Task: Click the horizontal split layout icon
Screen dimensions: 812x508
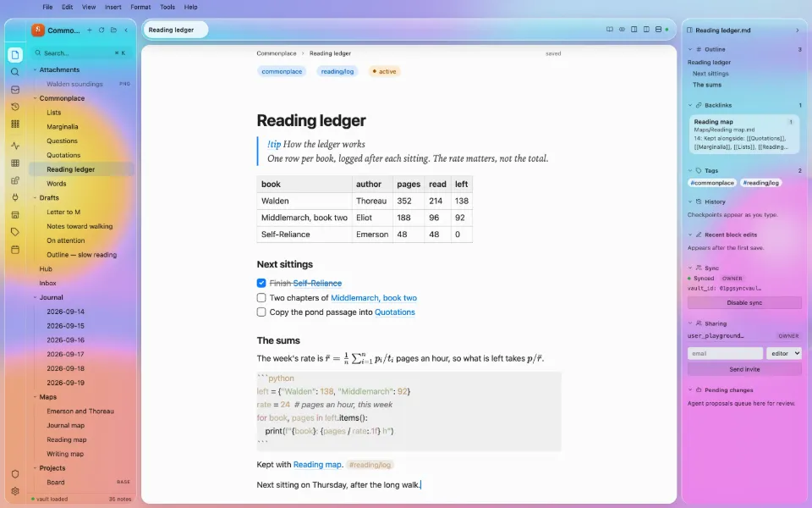Action: pyautogui.click(x=658, y=30)
